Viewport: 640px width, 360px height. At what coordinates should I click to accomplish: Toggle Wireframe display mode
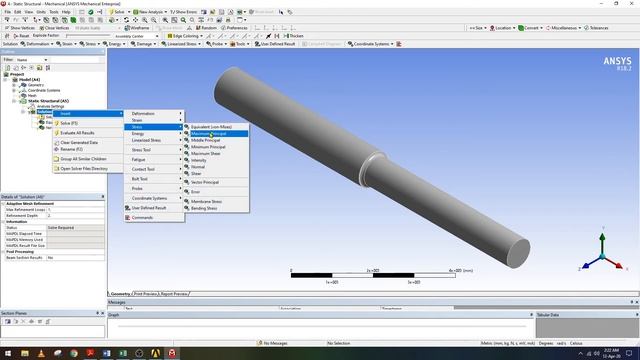pyautogui.click(x=137, y=28)
